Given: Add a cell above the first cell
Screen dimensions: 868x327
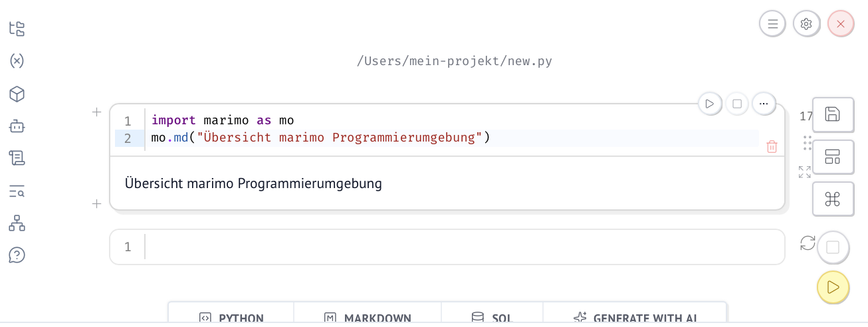Looking at the screenshot, I should tap(96, 112).
